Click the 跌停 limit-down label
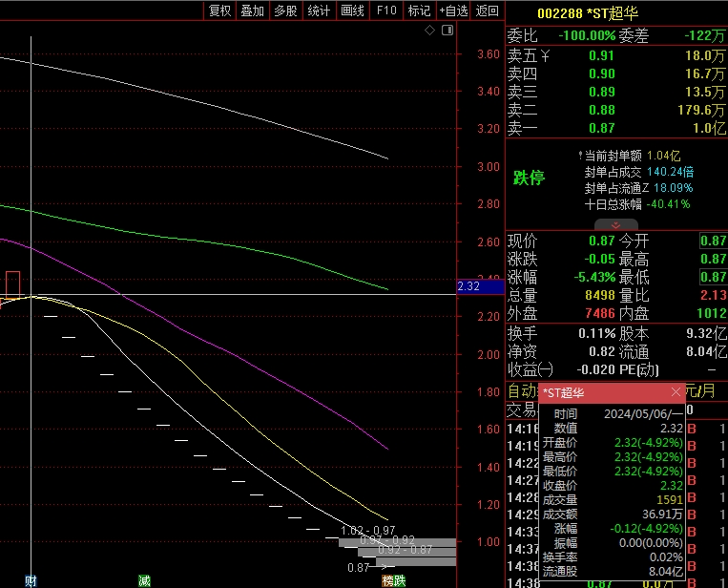The image size is (728, 588). pyautogui.click(x=529, y=178)
